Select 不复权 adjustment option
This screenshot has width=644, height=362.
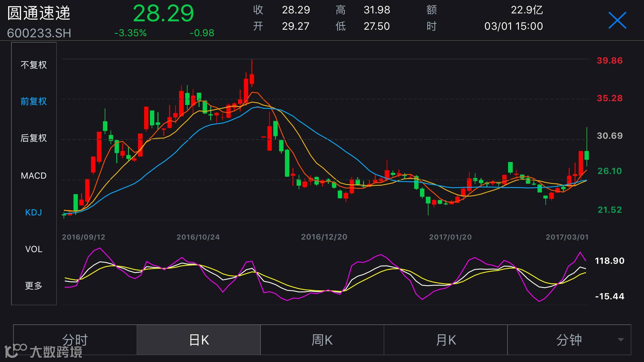[x=34, y=65]
